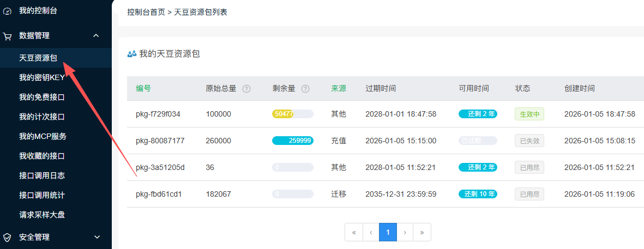
Task: Select package ID pkg-fbd61cd1
Action: (x=159, y=193)
